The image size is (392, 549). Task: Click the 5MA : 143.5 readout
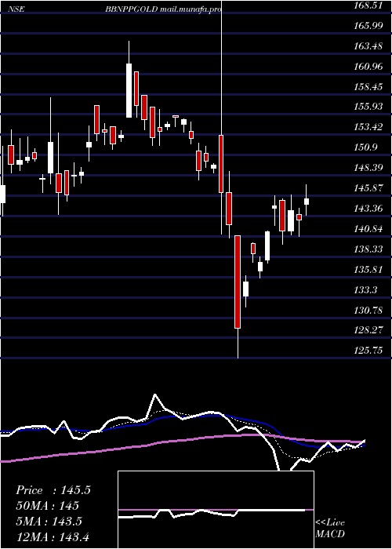pyautogui.click(x=49, y=522)
